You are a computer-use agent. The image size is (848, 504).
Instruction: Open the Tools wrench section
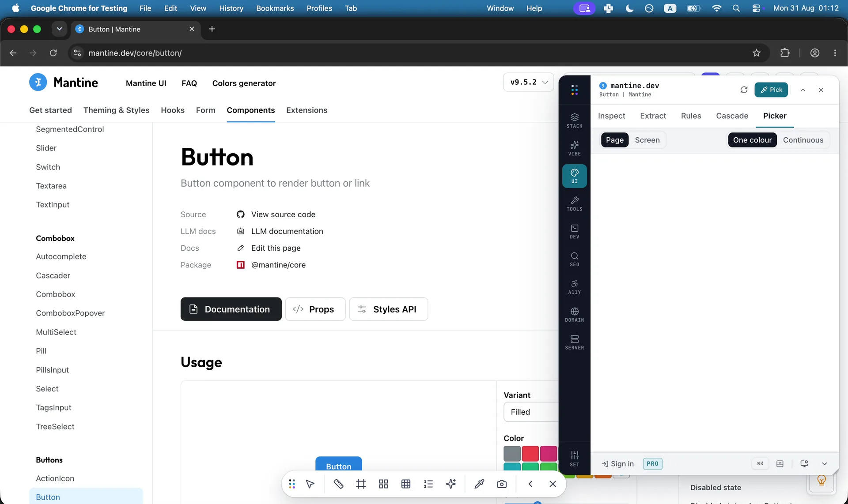tap(574, 204)
